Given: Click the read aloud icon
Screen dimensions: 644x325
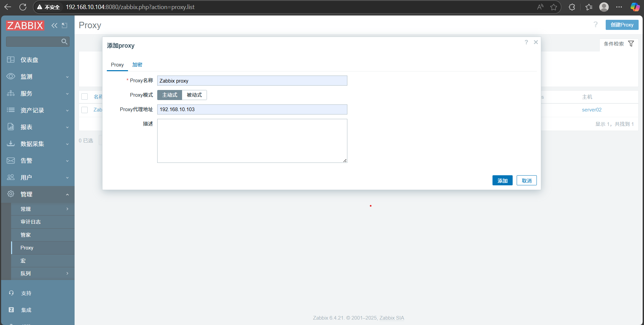Looking at the screenshot, I should pos(540,7).
